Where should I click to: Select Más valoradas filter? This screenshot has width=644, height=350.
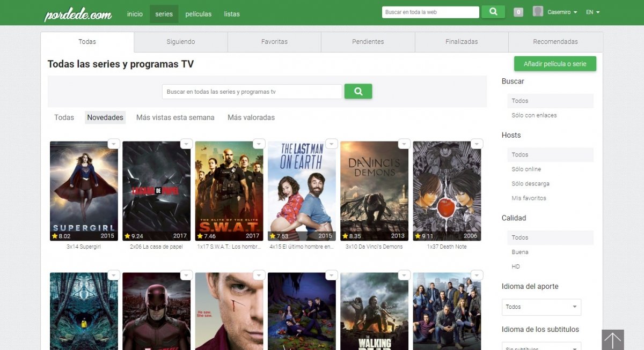[x=251, y=117]
